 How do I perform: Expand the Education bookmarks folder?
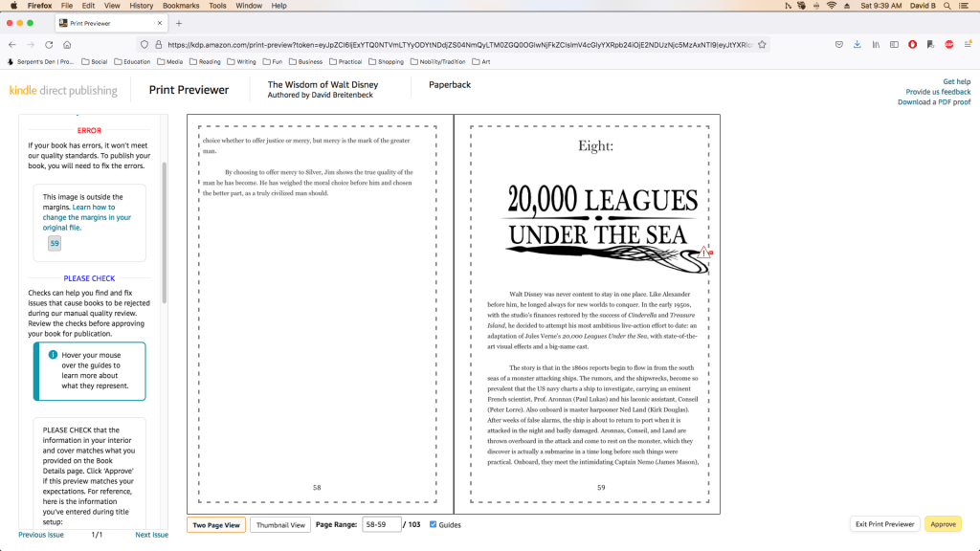click(131, 61)
